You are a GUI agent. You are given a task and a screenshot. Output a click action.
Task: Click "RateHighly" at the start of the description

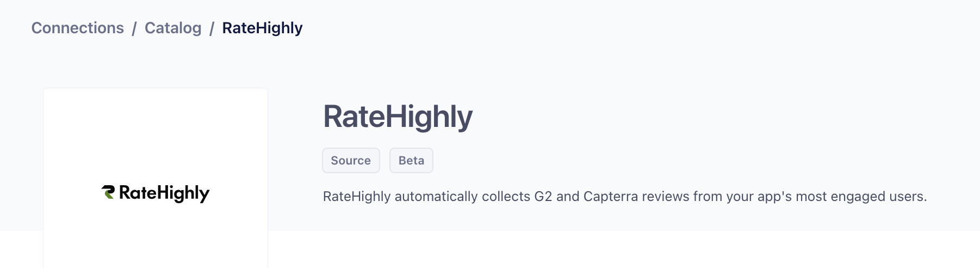[357, 197]
